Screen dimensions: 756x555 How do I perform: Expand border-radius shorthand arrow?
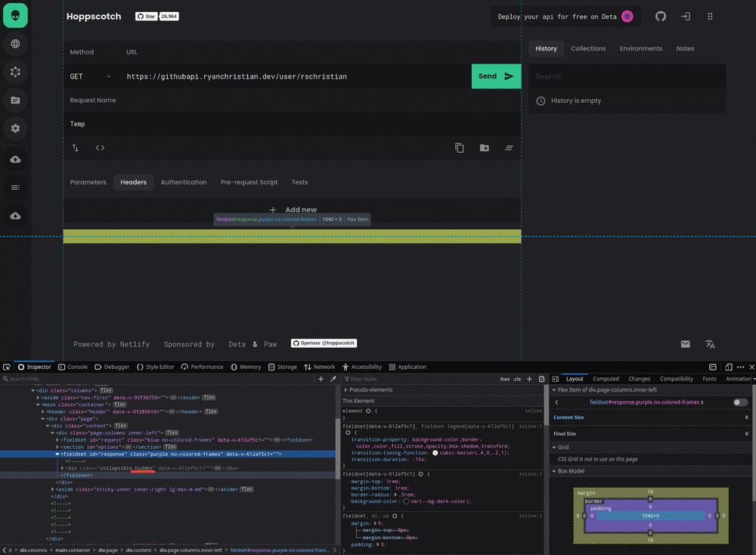(396, 495)
